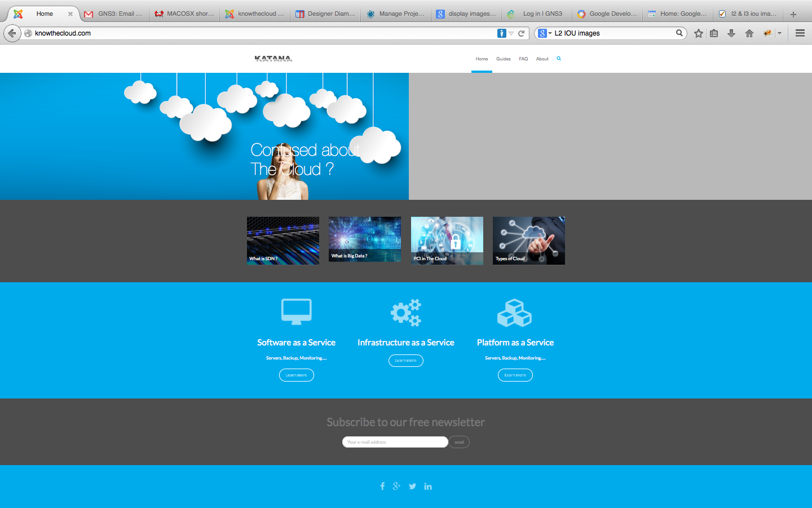Click the LinkedIn footer icon
Viewport: 812px width, 508px height.
[x=428, y=487]
